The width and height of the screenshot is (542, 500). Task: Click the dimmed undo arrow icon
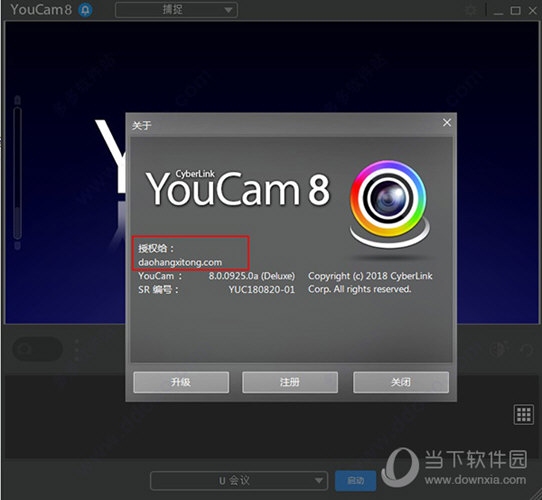[x=526, y=350]
